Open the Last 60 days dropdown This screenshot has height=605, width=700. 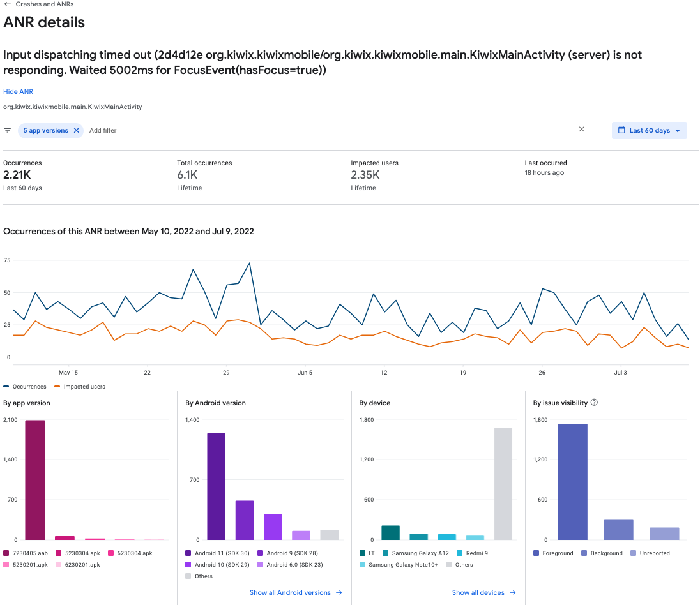[649, 130]
